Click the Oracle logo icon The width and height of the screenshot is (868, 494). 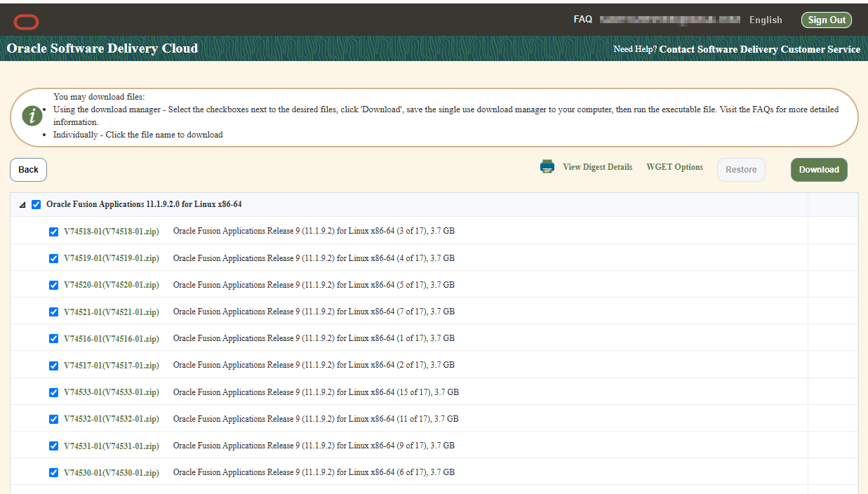(26, 22)
